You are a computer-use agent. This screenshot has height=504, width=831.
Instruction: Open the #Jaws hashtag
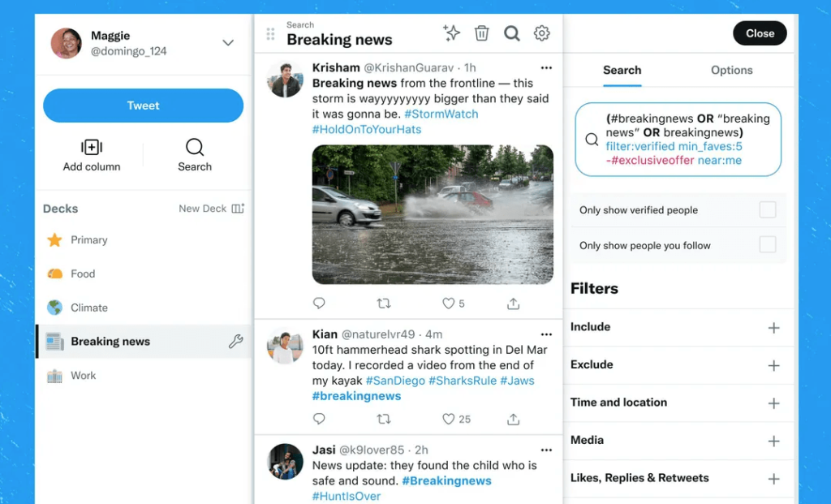[517, 381]
